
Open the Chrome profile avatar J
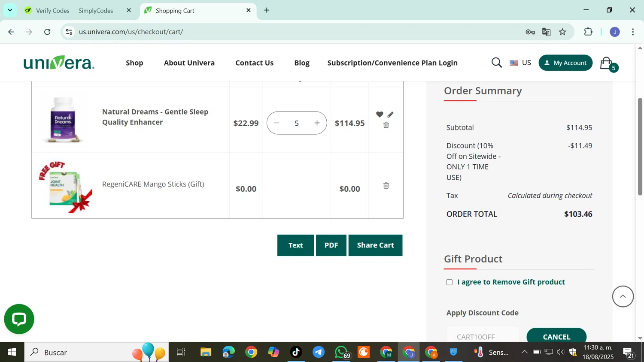click(x=615, y=32)
